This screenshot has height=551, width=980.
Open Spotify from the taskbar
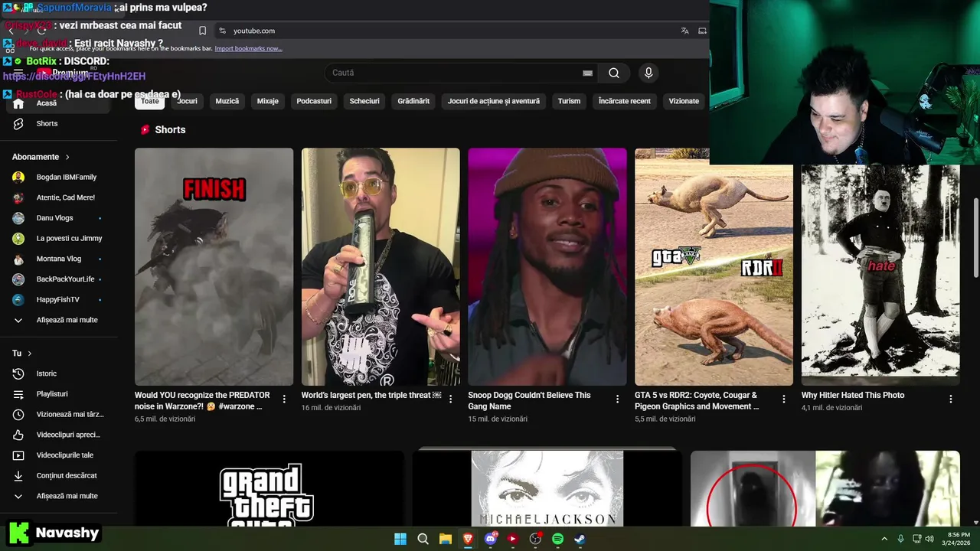pos(558,539)
